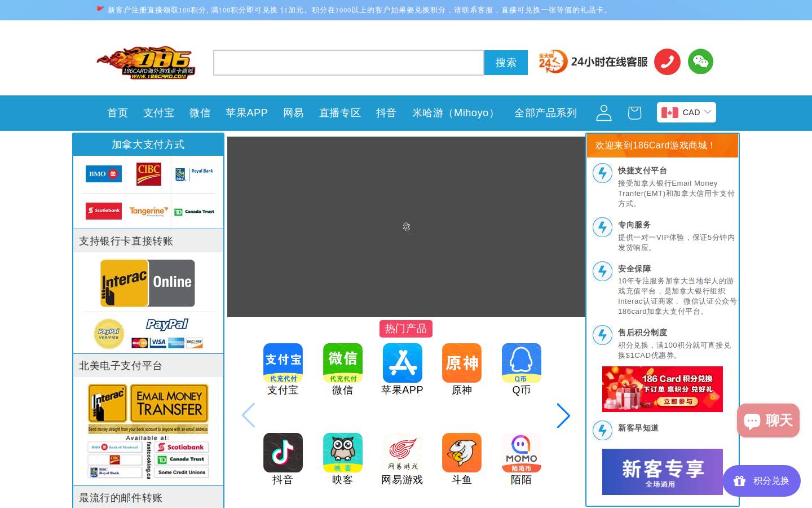Image resolution: width=812 pixels, height=508 pixels.
Task: Open the 苹果APP App Store product icon
Action: pos(403,363)
